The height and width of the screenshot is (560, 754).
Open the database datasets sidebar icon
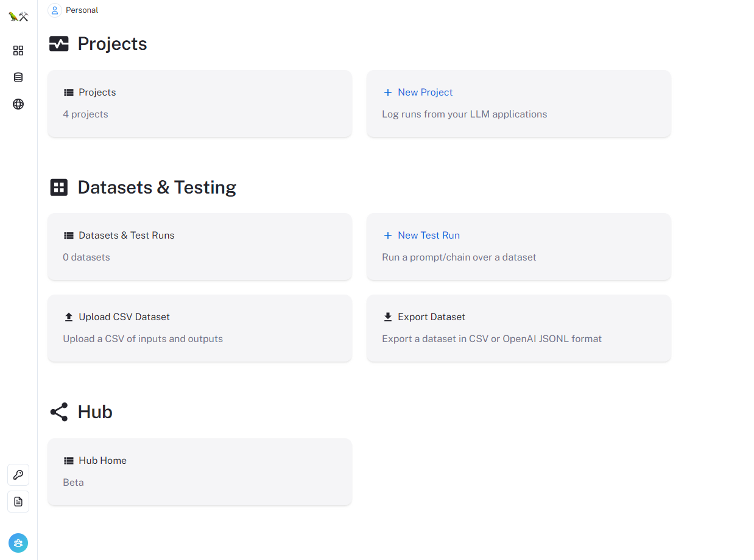(x=18, y=77)
